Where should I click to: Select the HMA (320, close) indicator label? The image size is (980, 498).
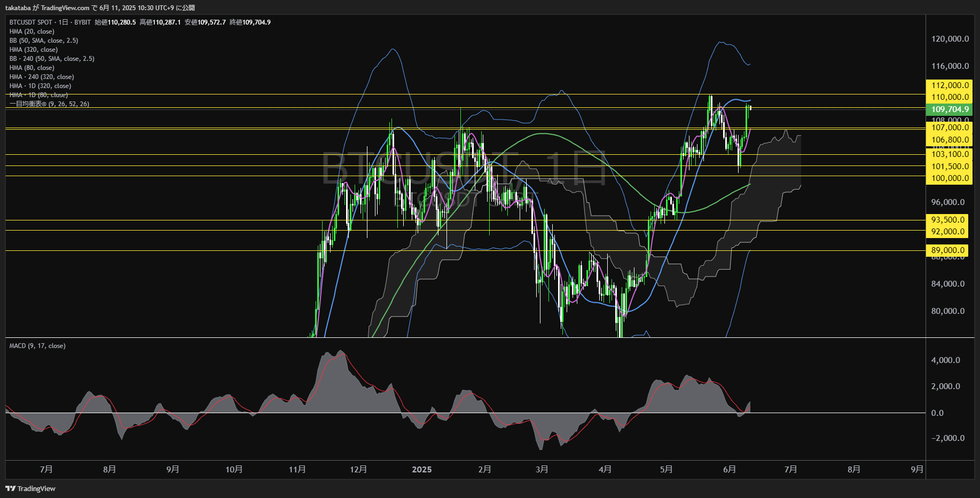pos(34,50)
